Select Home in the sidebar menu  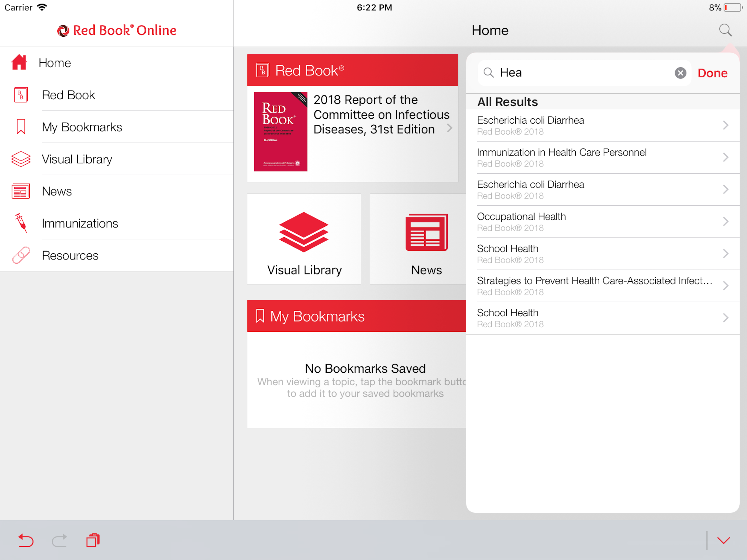pos(54,63)
